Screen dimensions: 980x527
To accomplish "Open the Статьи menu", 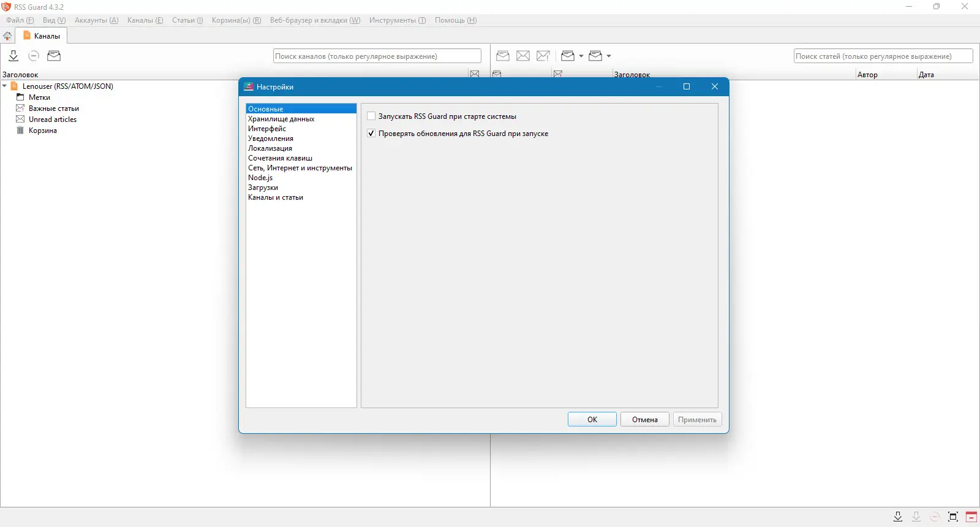I will pos(187,20).
